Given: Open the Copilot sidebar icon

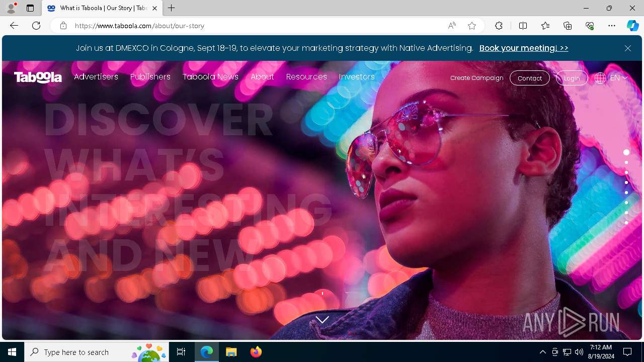Looking at the screenshot, I should click(x=633, y=26).
